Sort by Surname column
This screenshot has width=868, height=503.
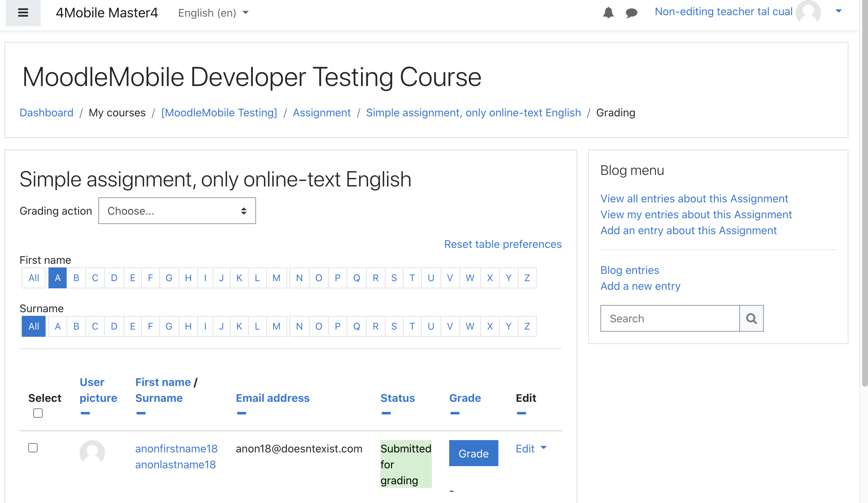pyautogui.click(x=159, y=398)
